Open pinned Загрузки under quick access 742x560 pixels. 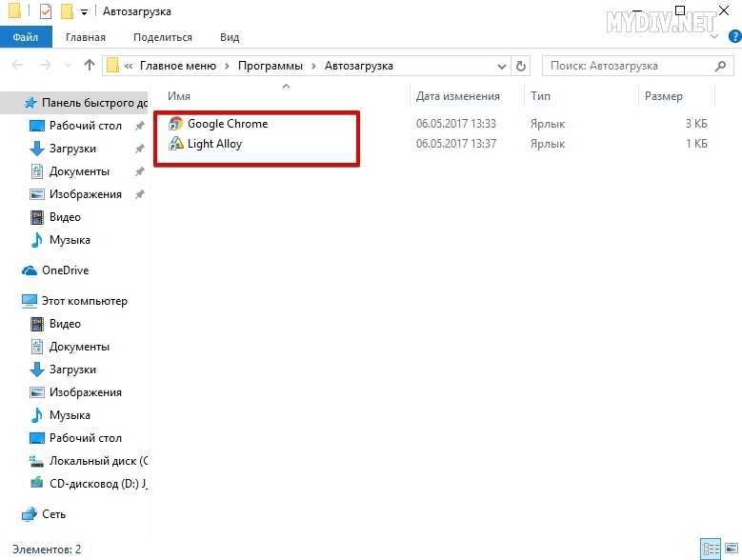[x=73, y=149]
